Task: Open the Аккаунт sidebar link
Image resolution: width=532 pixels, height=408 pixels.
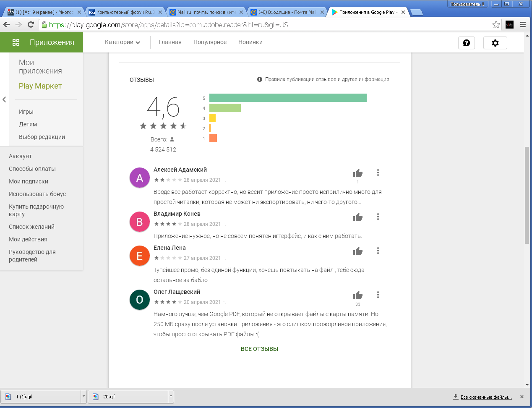Action: click(x=20, y=156)
